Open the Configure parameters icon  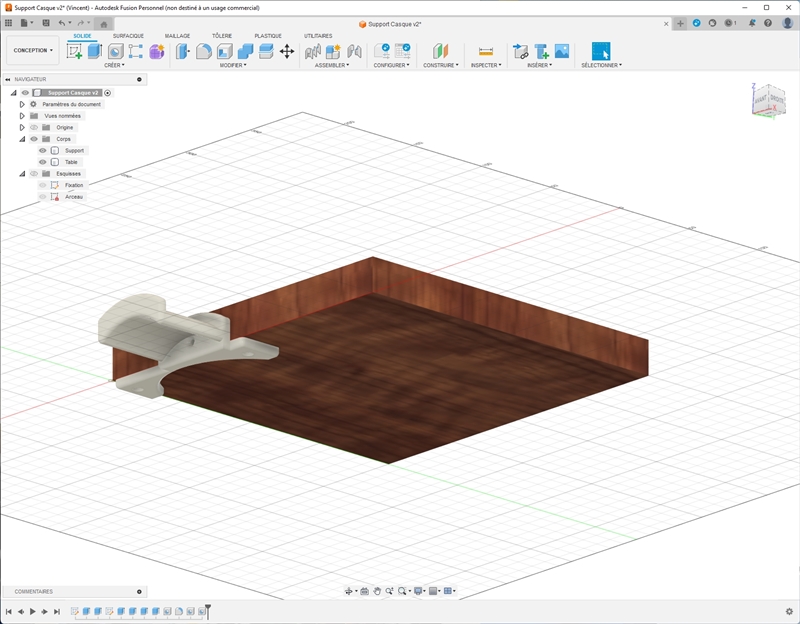[382, 51]
